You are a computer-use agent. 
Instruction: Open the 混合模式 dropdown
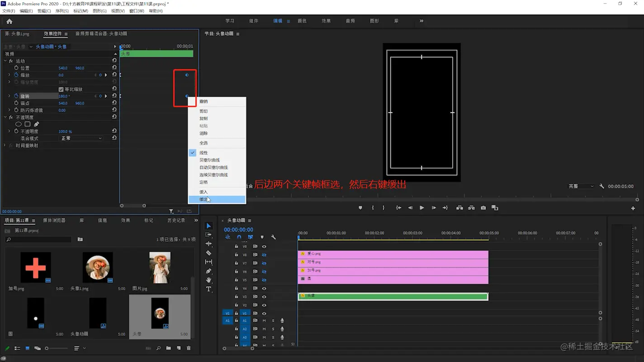click(81, 138)
